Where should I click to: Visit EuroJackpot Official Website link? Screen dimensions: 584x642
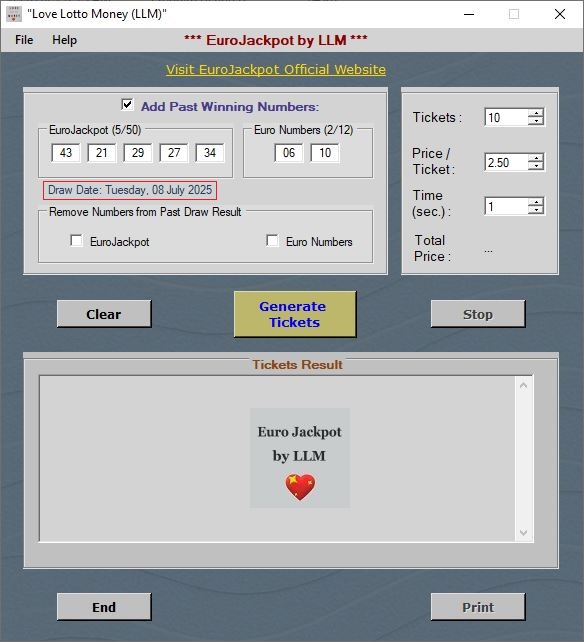pos(276,70)
